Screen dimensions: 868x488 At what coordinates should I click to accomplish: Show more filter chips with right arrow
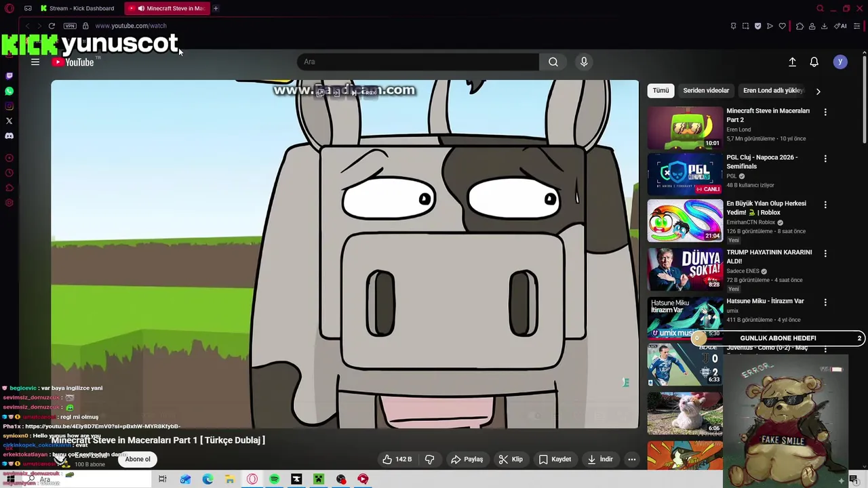[818, 91]
